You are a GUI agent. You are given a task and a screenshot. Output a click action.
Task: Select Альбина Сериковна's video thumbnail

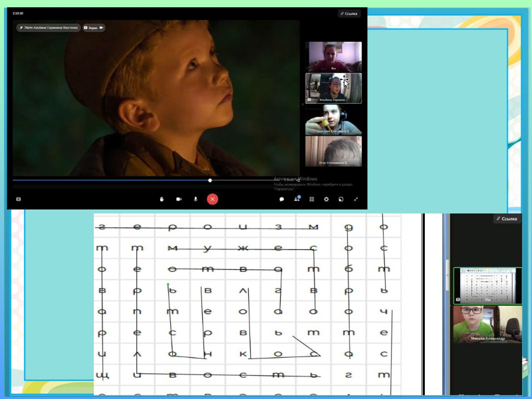[334, 88]
